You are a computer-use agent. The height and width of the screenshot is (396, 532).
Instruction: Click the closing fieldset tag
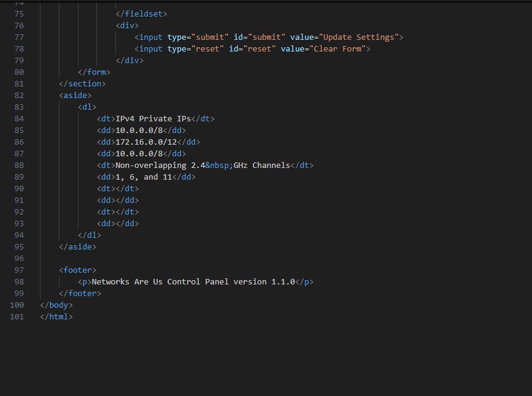(142, 14)
